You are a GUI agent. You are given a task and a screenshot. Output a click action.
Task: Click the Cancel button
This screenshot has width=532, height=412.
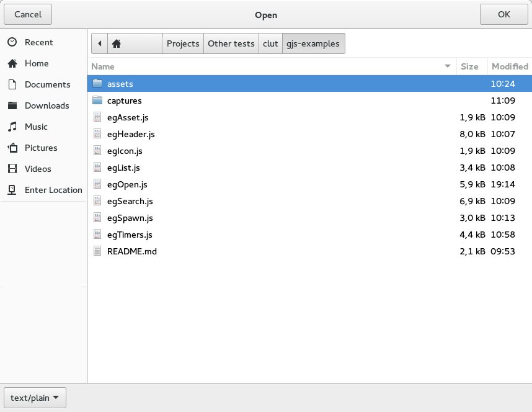coord(28,14)
